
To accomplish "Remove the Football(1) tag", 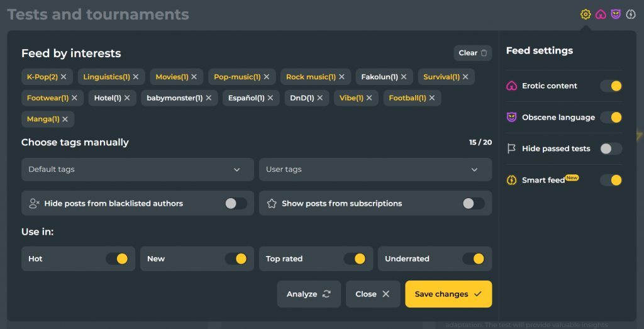I will pos(432,98).
